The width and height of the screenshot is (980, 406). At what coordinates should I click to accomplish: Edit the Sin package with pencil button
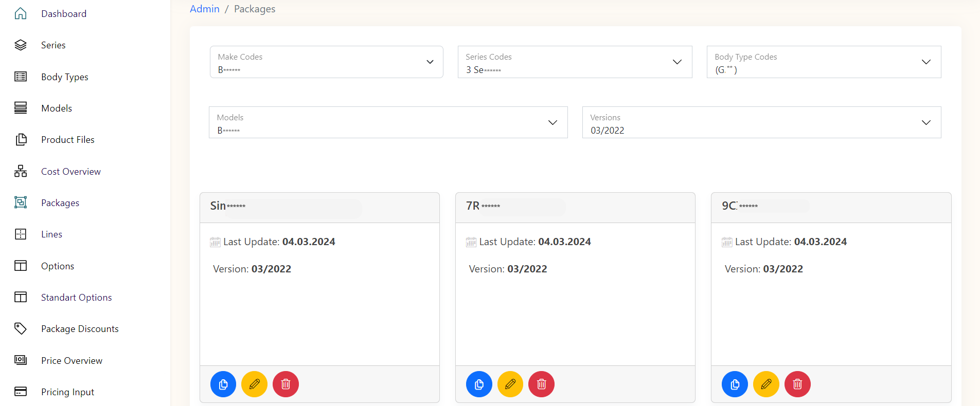[255, 384]
